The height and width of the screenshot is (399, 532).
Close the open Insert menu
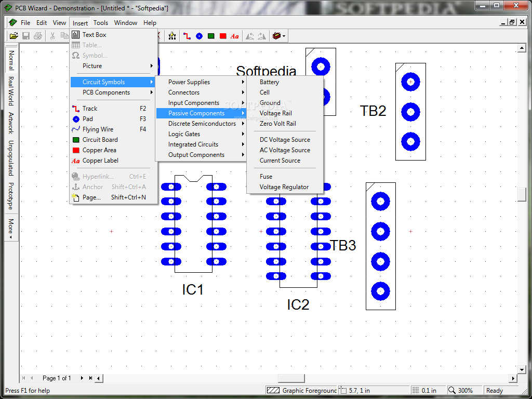tap(80, 23)
